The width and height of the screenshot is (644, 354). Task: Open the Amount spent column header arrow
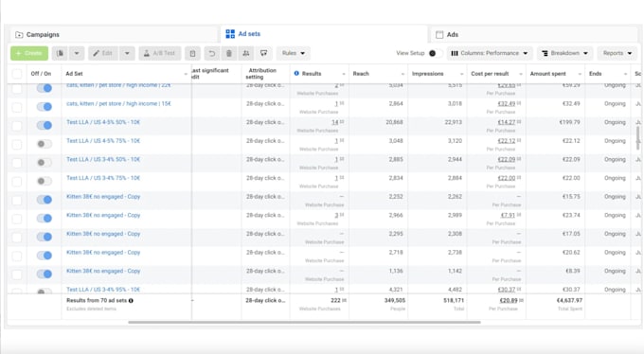pos(580,74)
